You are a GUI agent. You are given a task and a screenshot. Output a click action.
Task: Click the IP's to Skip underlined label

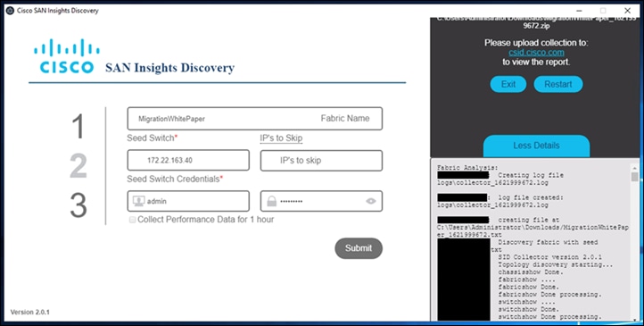coord(281,138)
